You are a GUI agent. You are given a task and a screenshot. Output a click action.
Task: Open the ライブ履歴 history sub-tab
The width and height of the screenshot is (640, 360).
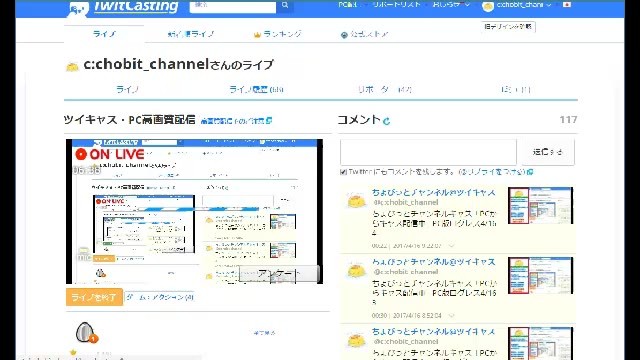pyautogui.click(x=256, y=89)
